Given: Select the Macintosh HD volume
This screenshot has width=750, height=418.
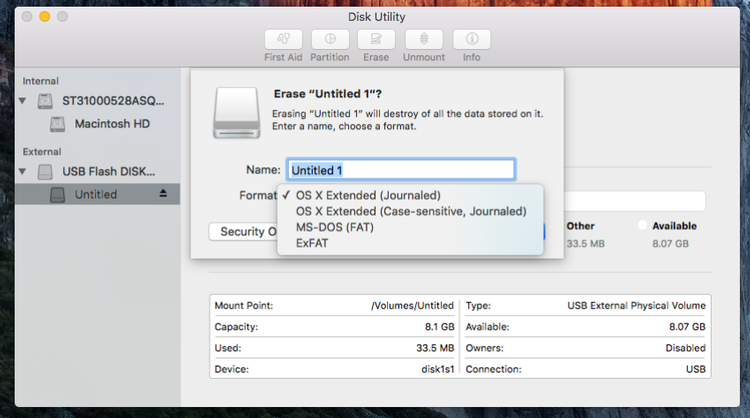Looking at the screenshot, I should tap(113, 124).
